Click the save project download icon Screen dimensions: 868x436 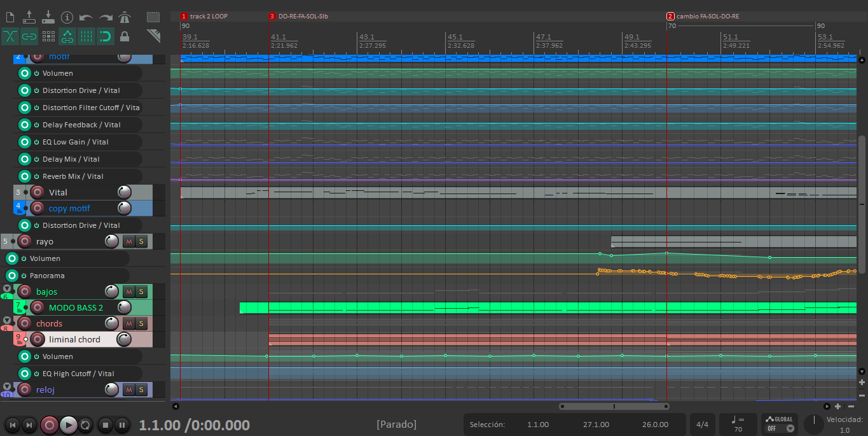(48, 17)
